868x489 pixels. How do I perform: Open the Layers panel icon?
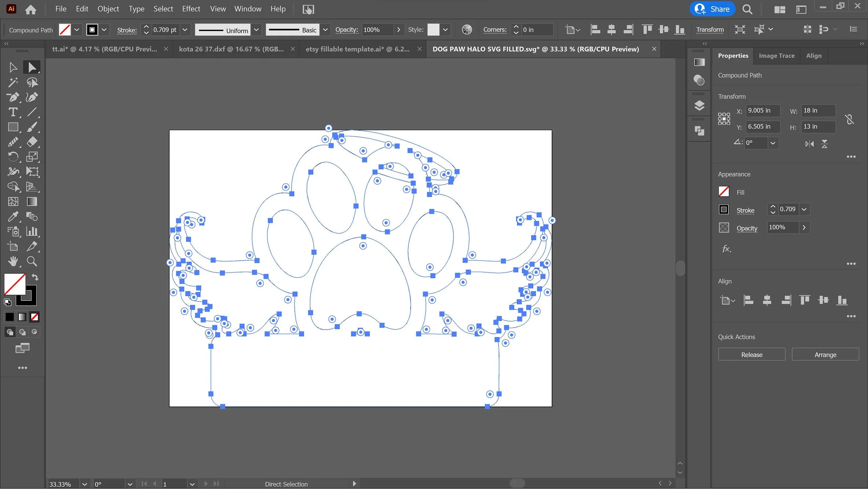[699, 105]
